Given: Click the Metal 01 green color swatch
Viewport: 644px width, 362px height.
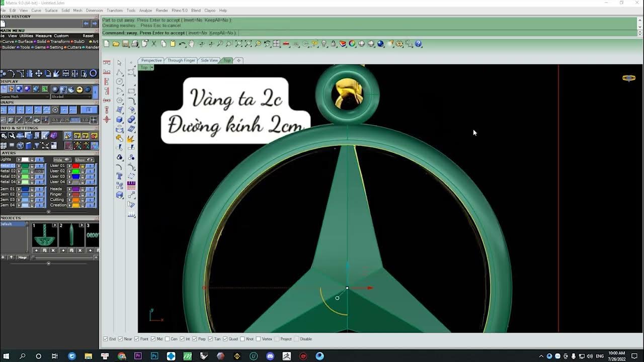Looking at the screenshot, I should tap(25, 166).
